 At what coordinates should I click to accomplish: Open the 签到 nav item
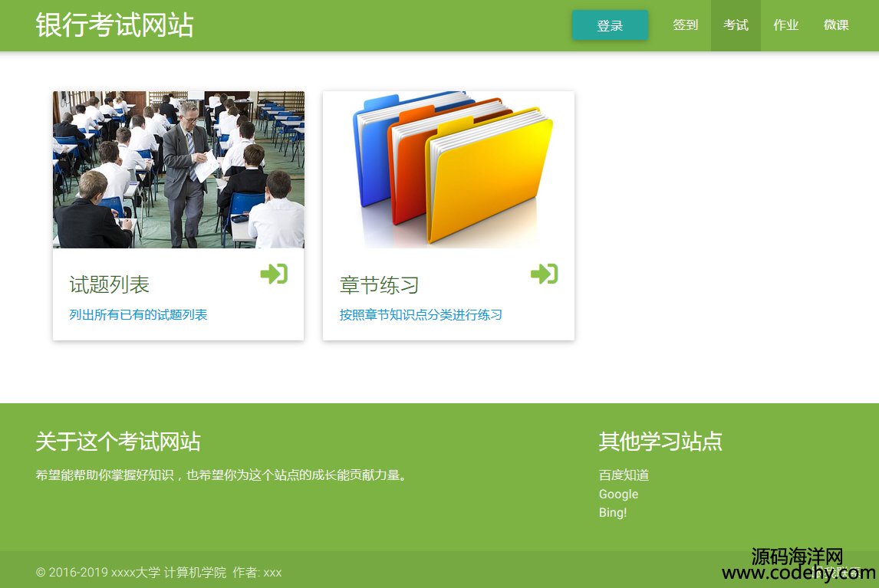click(686, 25)
